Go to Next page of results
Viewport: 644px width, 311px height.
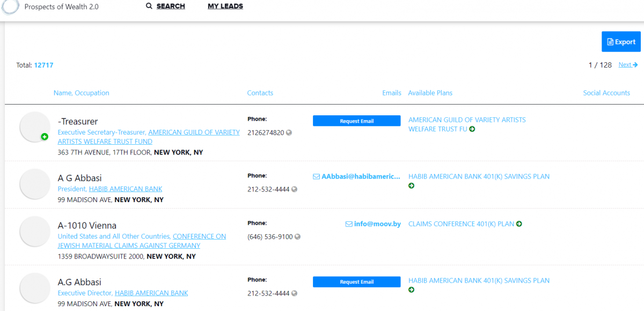627,65
